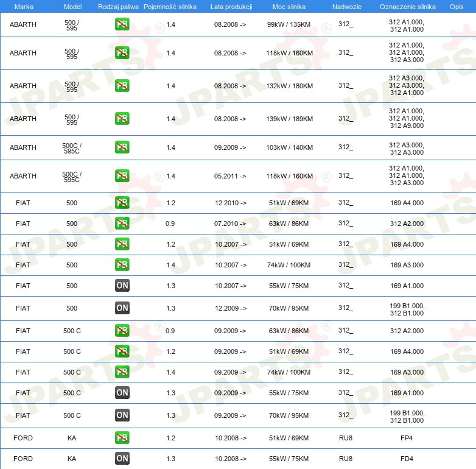Select the 99kW / 135KM power cell

[x=289, y=24]
